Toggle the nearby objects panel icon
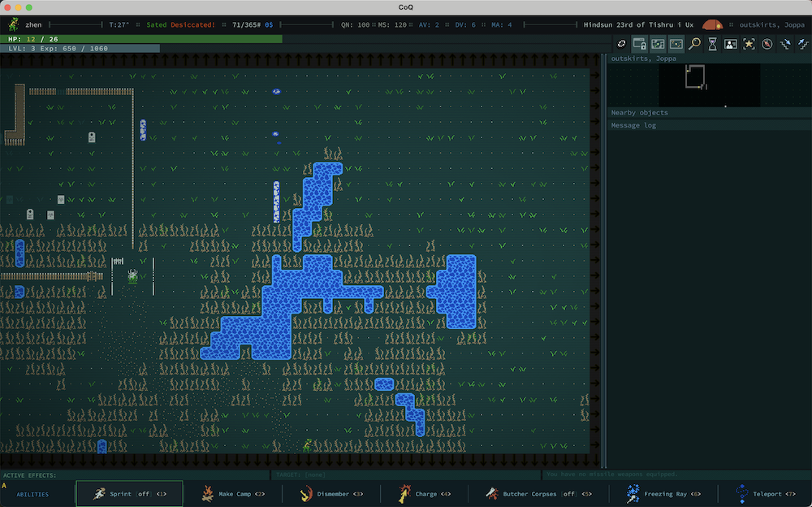This screenshot has height=507, width=812. 676,44
